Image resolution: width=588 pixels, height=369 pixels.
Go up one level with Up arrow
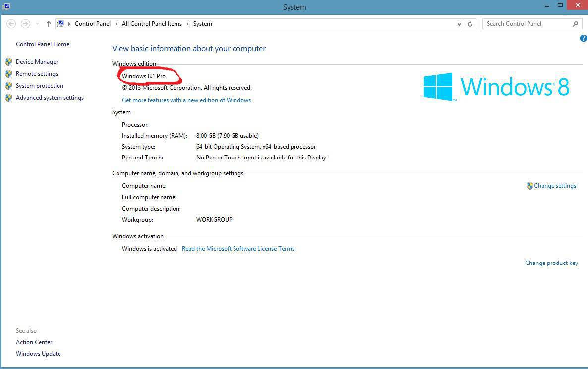(49, 24)
